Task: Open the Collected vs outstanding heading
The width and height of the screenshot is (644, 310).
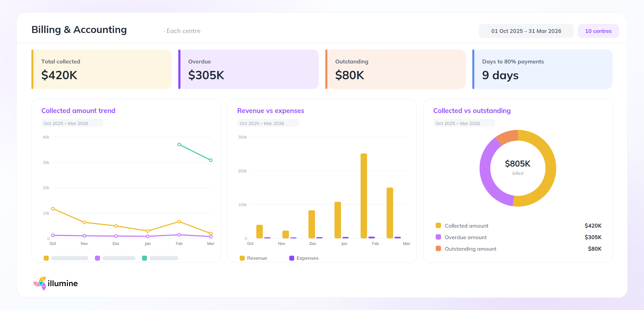Action: 472,111
